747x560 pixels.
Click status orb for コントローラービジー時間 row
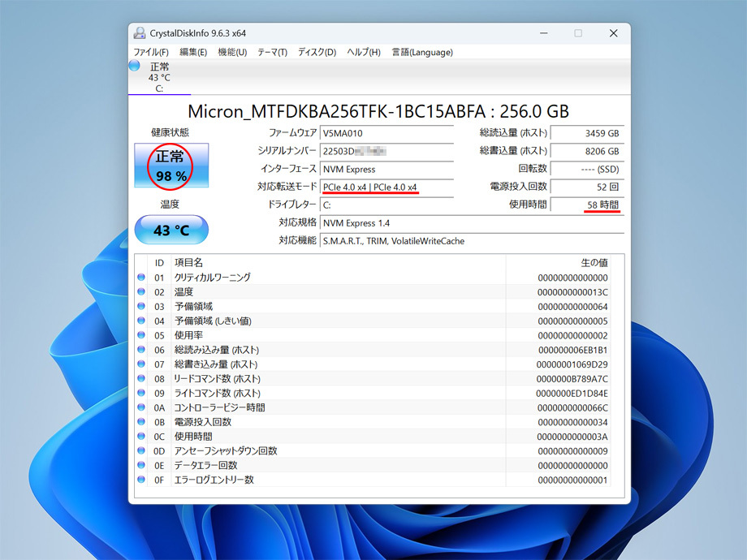coord(141,407)
